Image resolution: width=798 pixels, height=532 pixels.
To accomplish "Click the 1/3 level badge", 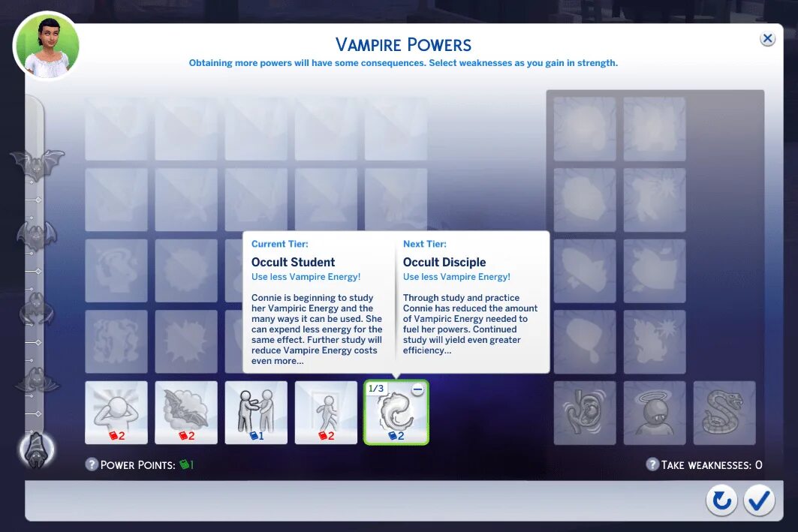I will 376,389.
